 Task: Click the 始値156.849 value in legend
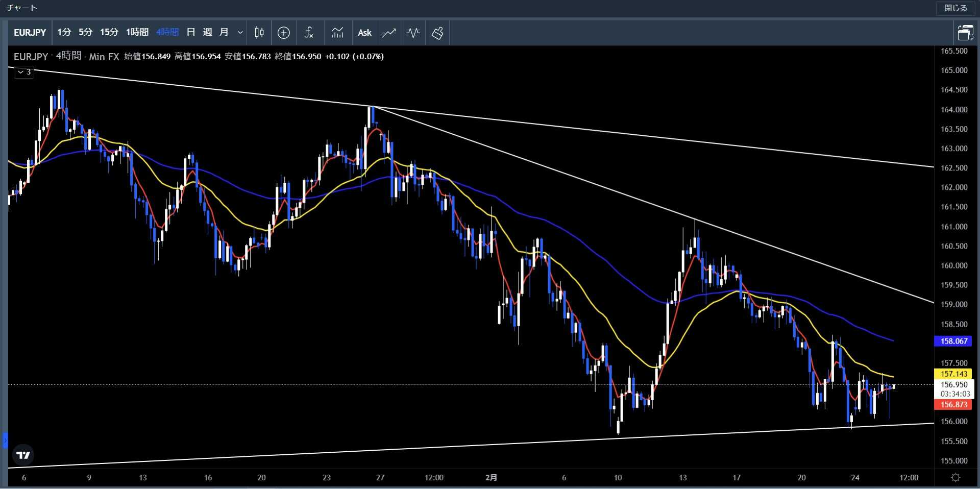point(148,56)
